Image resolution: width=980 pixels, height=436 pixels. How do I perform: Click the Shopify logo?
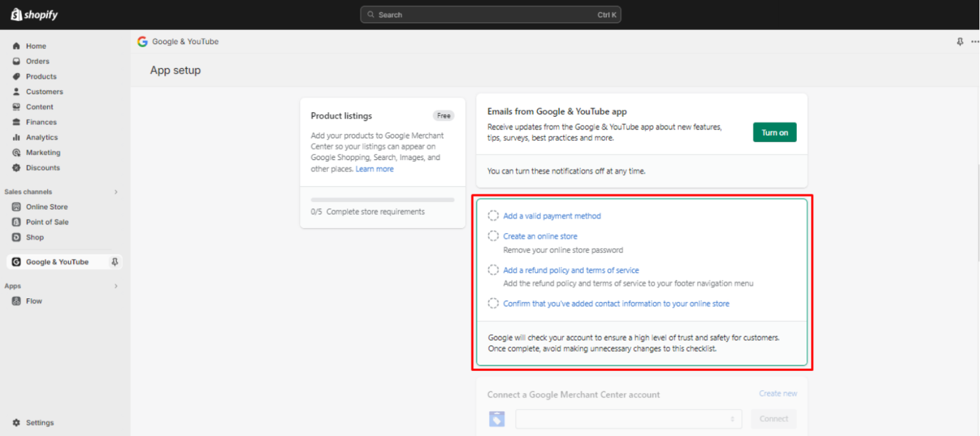point(34,15)
